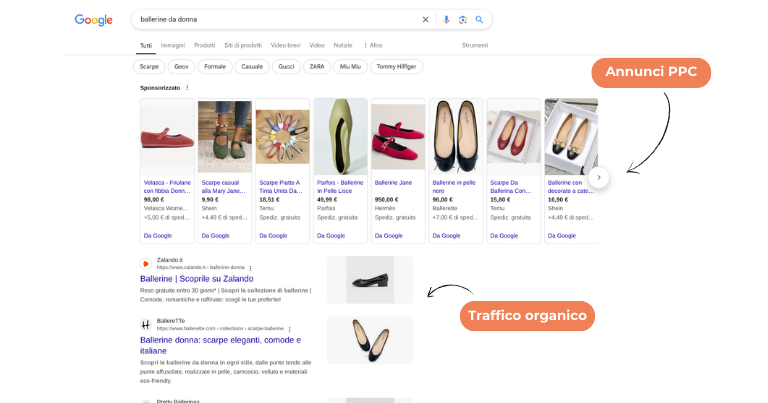Open Scarpe casual alla Mary Jane link
This screenshot has height=403, width=768.
tap(223, 187)
